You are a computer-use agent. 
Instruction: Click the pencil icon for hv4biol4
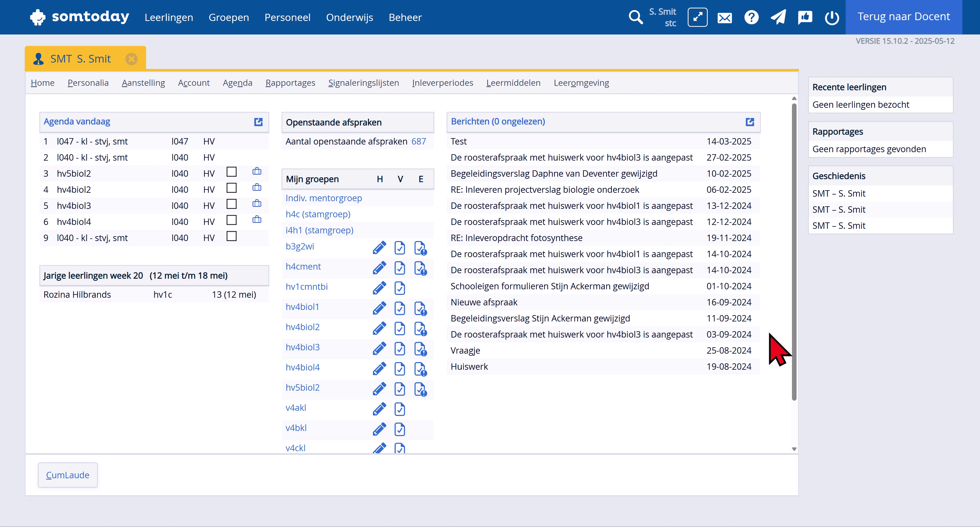pyautogui.click(x=379, y=369)
